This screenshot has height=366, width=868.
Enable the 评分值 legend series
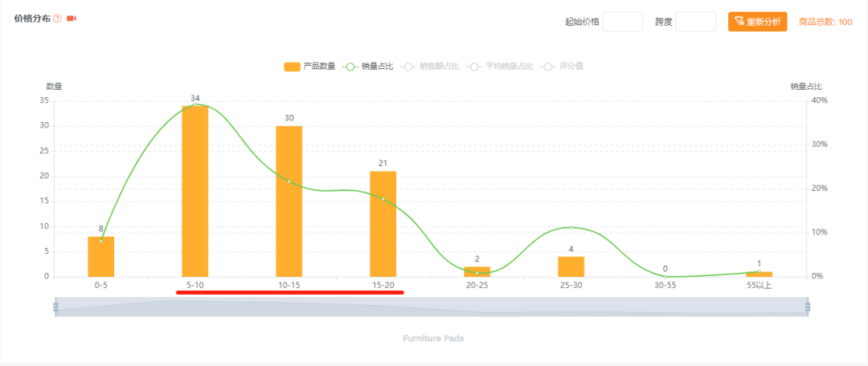click(563, 67)
